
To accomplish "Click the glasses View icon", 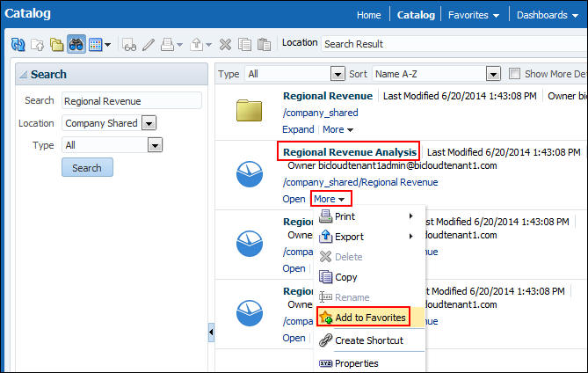I will pyautogui.click(x=129, y=45).
